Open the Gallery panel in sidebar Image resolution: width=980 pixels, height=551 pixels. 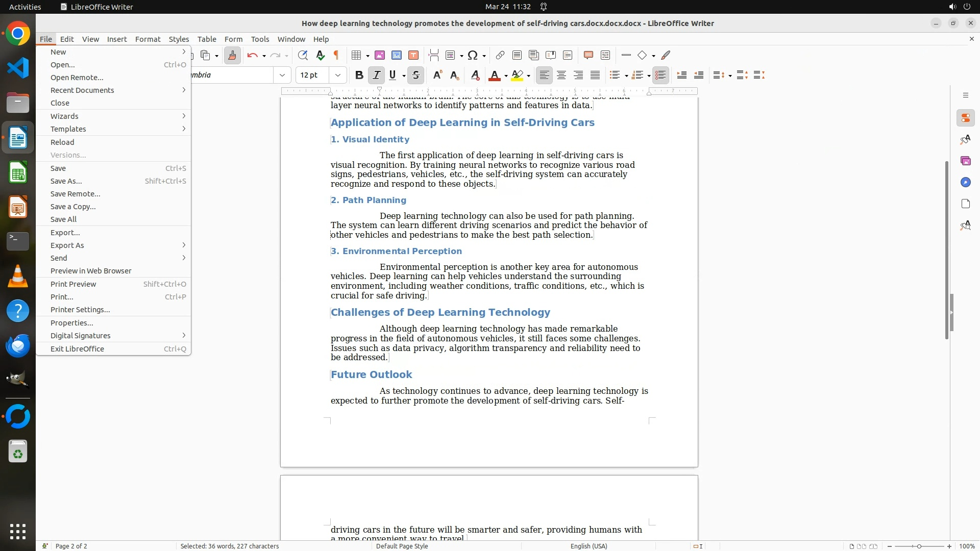pyautogui.click(x=965, y=161)
